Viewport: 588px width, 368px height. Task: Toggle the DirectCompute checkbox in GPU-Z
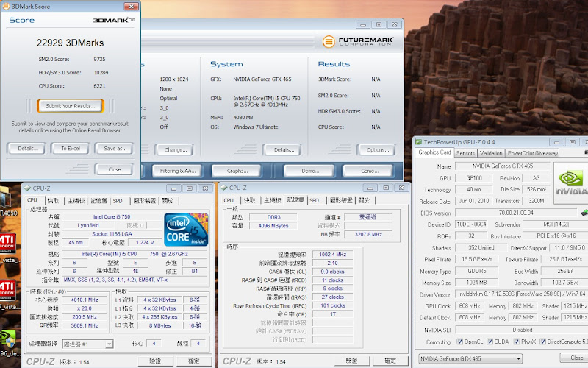542,342
